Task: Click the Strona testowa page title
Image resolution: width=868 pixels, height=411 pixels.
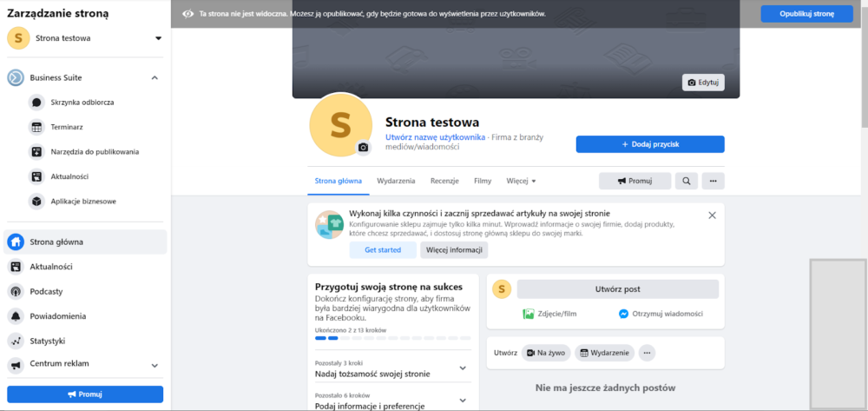Action: point(432,122)
